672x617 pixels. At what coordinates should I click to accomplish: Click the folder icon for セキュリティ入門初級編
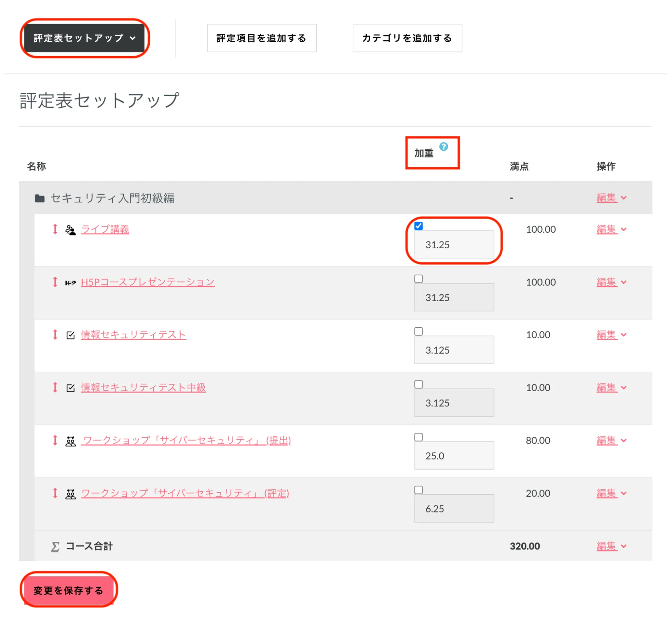click(x=40, y=198)
